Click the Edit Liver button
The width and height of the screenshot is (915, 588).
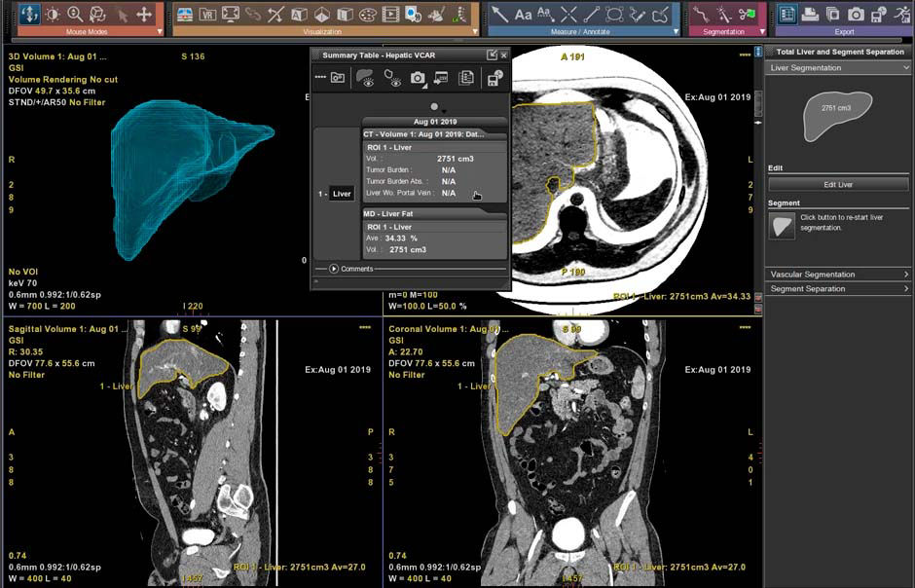click(838, 184)
